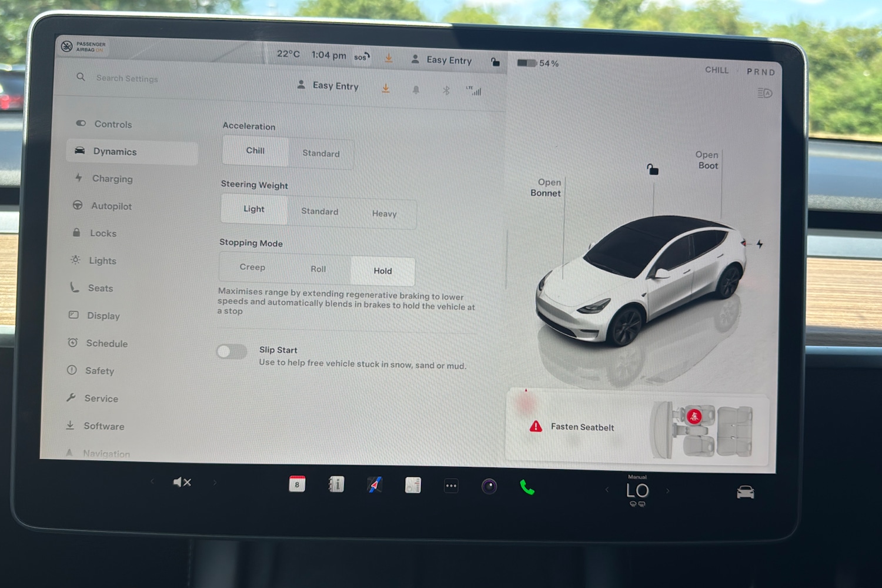This screenshot has height=588, width=882.
Task: Set steering weight to Heavy
Action: click(x=385, y=213)
